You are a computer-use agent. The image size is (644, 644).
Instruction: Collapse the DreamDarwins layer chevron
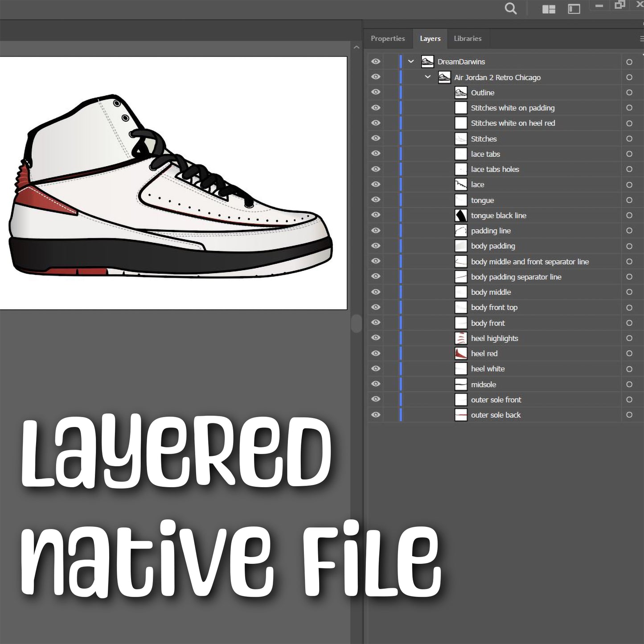[411, 62]
